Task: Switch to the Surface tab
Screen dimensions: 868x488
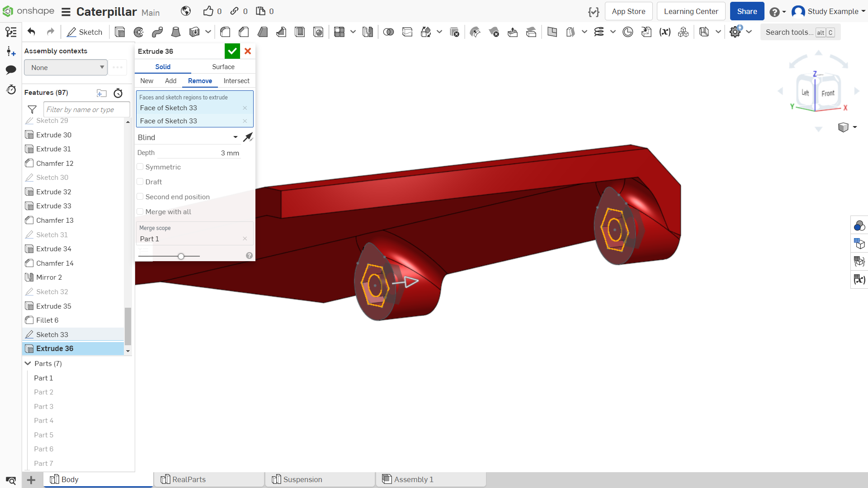Action: [223, 67]
